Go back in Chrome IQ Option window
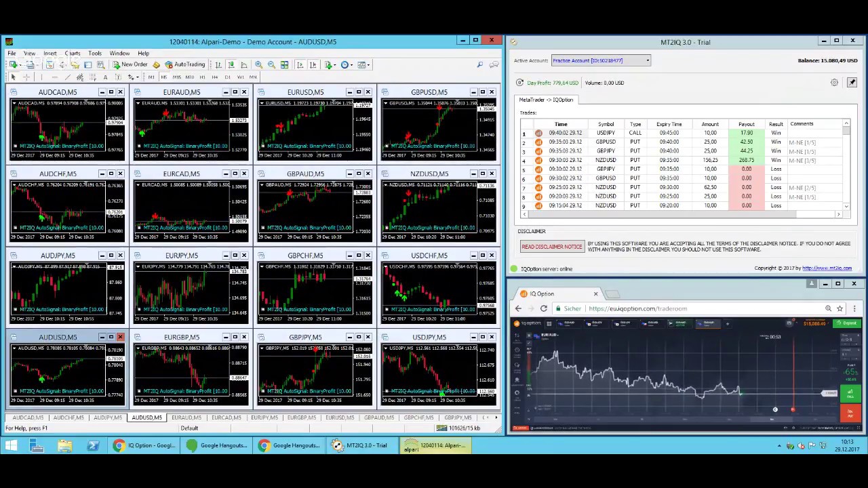The image size is (868, 488). 518,308
